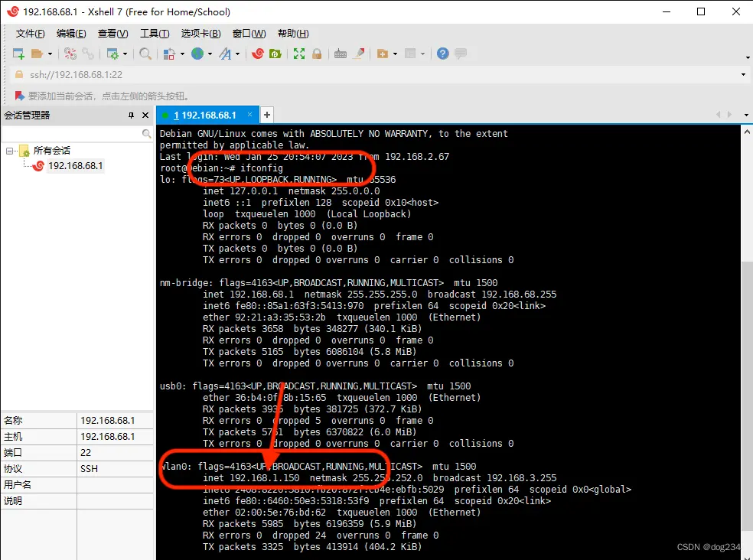Select the 192.168.68.1 session in tree
The image size is (753, 560).
[75, 166]
